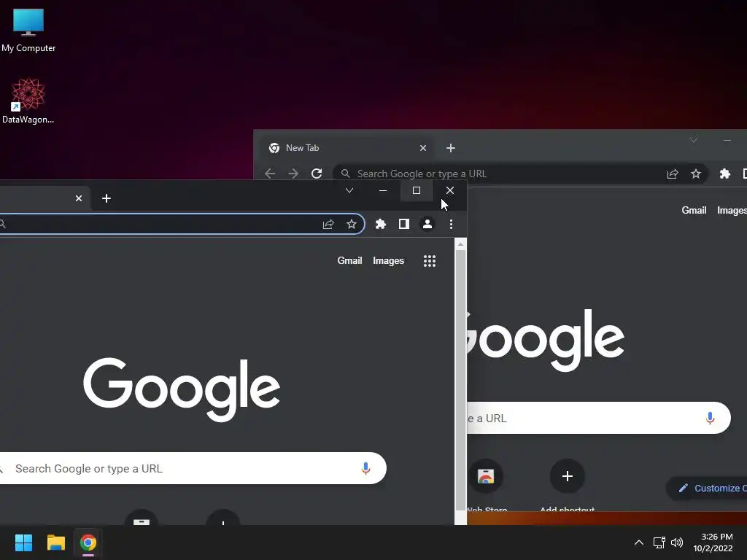This screenshot has width=747, height=560.
Task: Click back window address bar
Action: pyautogui.click(x=519, y=174)
